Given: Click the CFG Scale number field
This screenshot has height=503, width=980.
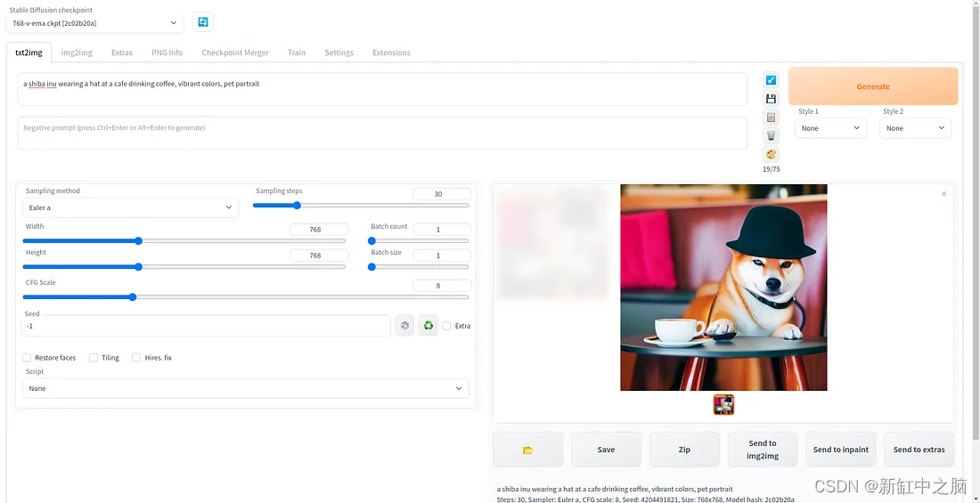Looking at the screenshot, I should tap(442, 286).
